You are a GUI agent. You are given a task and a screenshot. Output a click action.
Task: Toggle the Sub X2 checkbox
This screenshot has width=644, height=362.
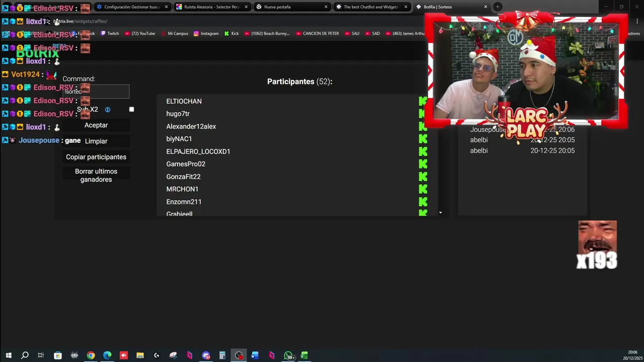coord(131,109)
